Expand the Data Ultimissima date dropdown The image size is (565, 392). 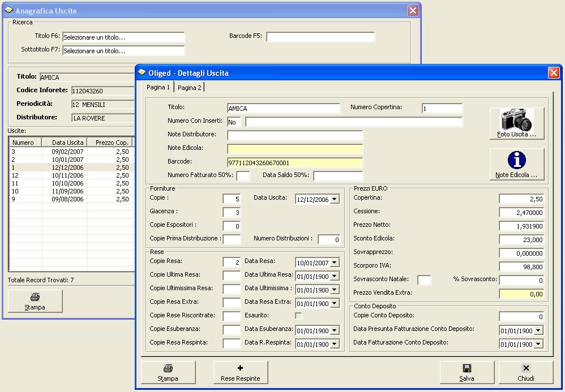335,290
